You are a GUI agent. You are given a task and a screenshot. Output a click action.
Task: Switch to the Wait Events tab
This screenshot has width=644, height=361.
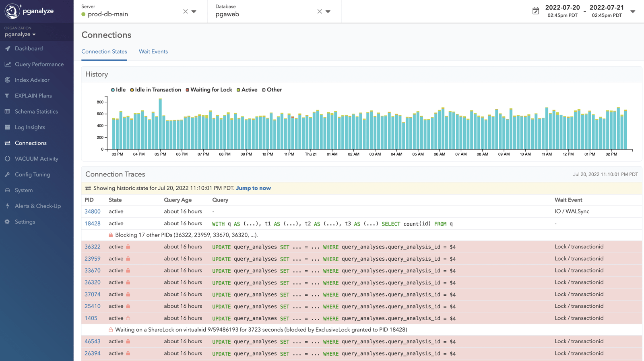(x=153, y=52)
